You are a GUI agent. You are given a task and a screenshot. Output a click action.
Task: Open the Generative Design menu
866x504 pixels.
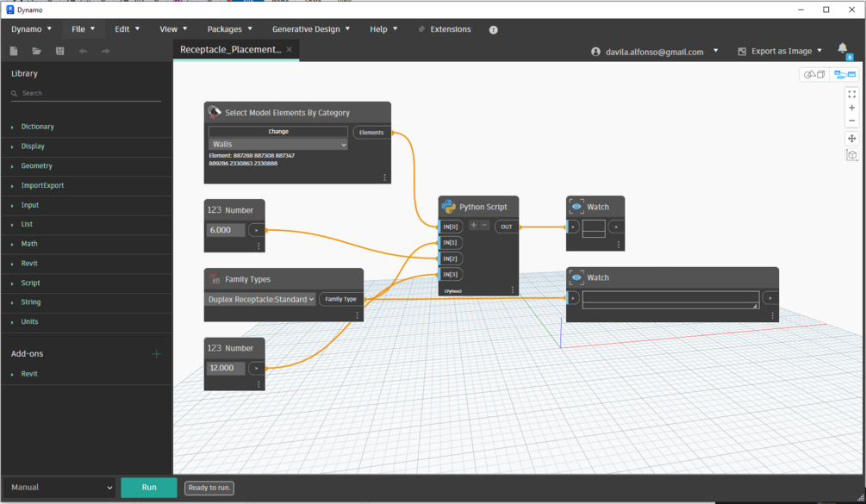[x=311, y=29]
